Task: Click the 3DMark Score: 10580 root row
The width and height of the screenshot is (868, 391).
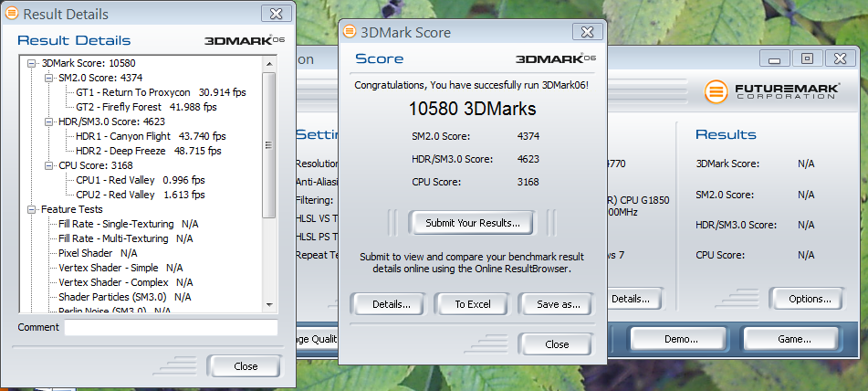Action: 88,63
